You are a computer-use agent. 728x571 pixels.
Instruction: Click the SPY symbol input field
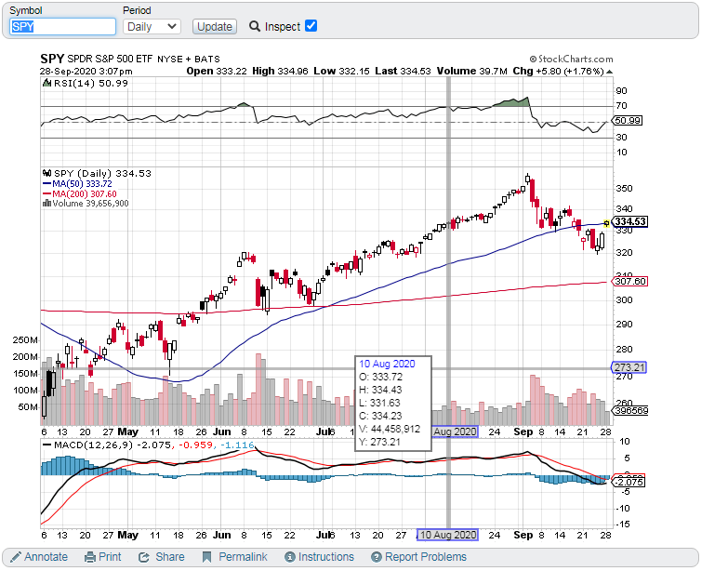[62, 26]
